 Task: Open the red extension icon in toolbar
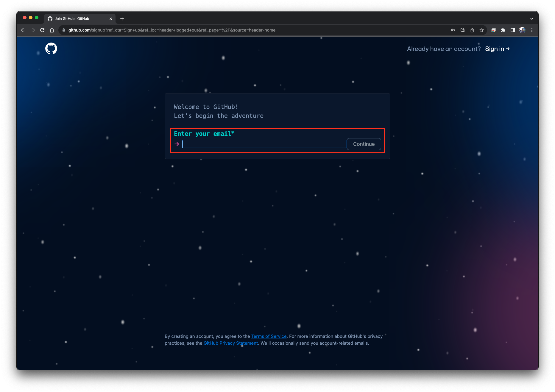(493, 30)
